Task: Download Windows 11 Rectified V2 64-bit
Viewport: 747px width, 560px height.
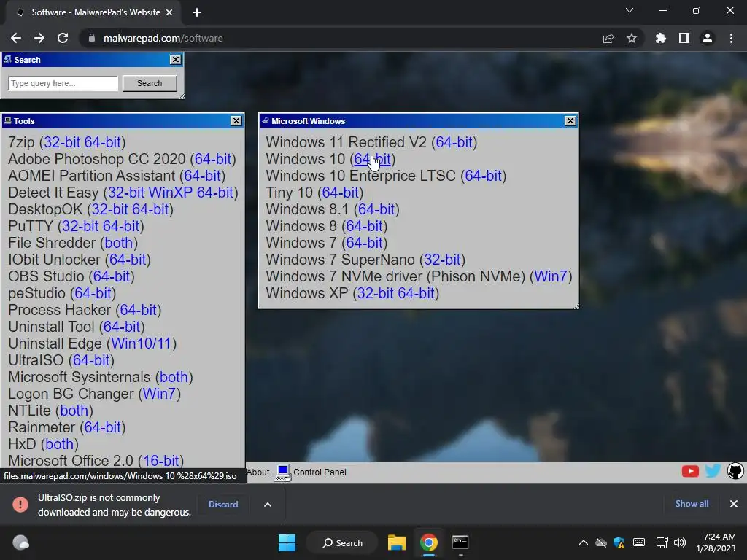Action: pos(454,142)
